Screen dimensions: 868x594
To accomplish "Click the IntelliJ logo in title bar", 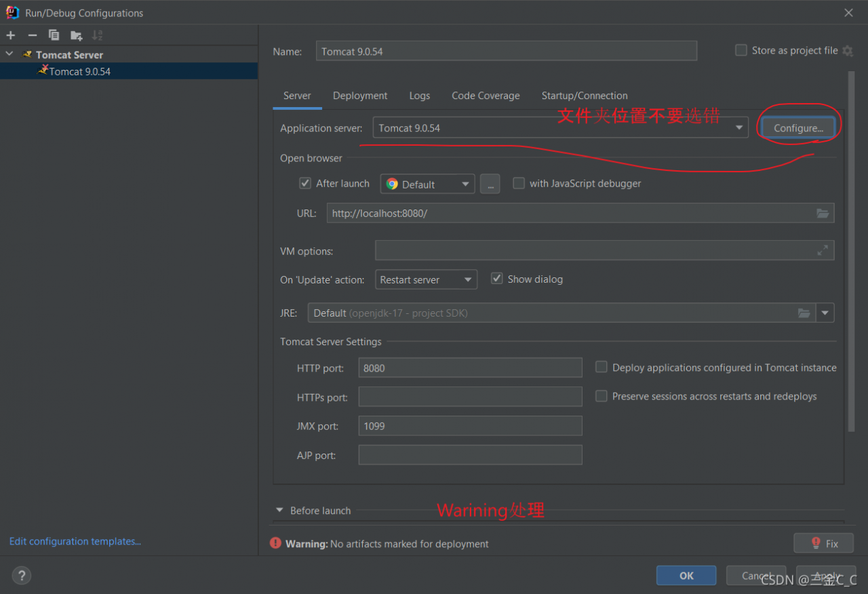I will [x=12, y=12].
